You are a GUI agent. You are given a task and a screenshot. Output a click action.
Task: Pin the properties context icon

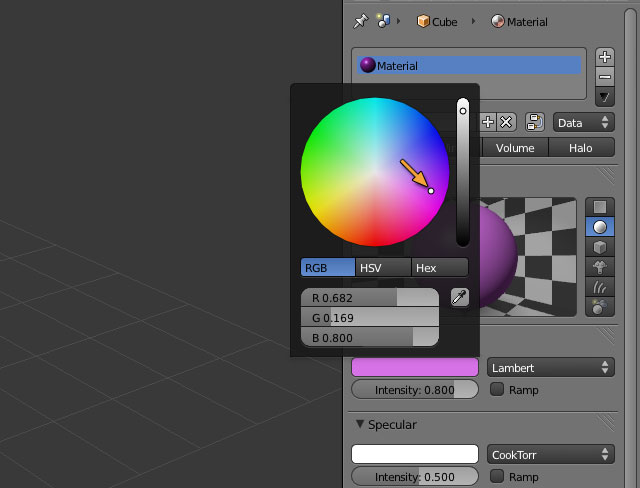pyautogui.click(x=360, y=21)
